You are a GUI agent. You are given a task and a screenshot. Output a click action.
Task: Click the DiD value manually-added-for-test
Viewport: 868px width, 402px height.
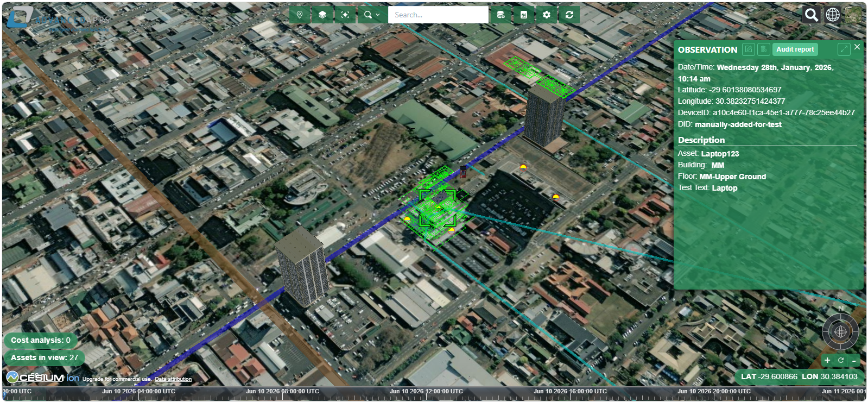coord(738,124)
